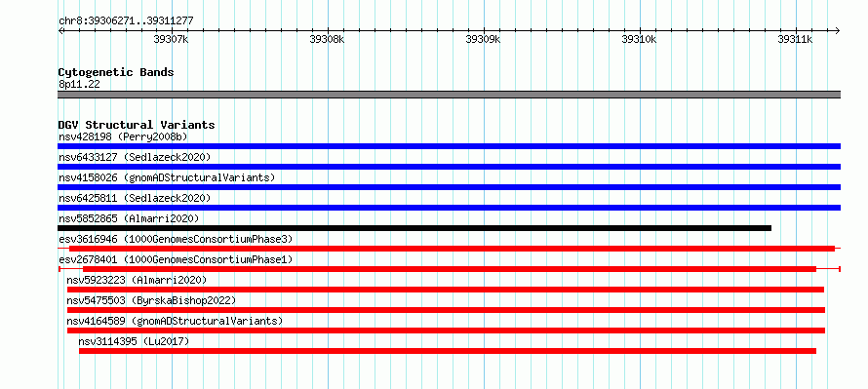Open nsv5852865 (Almarri2020) label
This screenshot has width=868, height=389.
[129, 218]
